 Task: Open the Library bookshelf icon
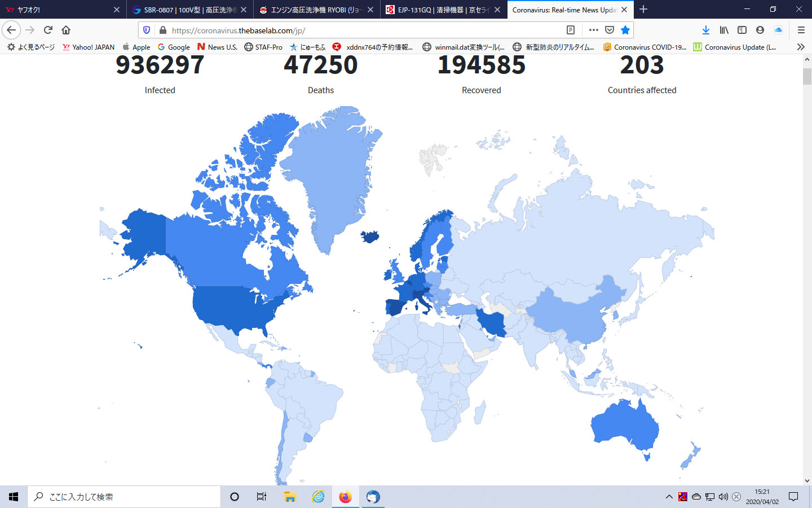724,30
